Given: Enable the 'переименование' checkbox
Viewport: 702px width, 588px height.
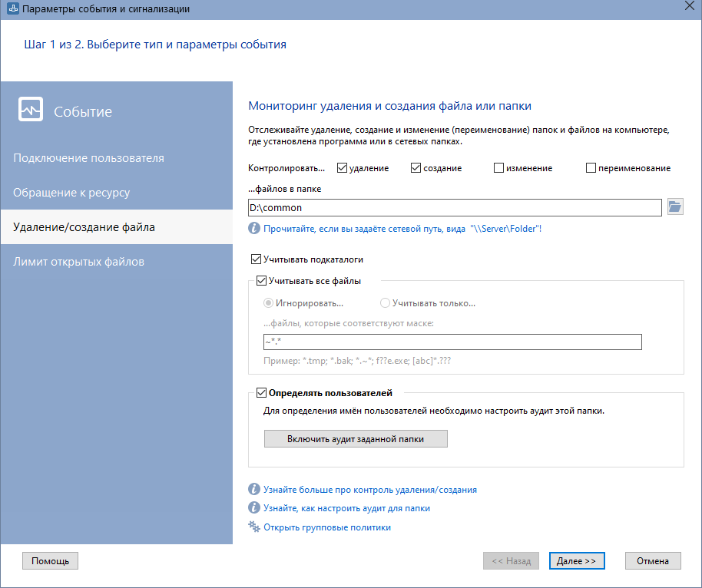Looking at the screenshot, I should click(x=591, y=168).
